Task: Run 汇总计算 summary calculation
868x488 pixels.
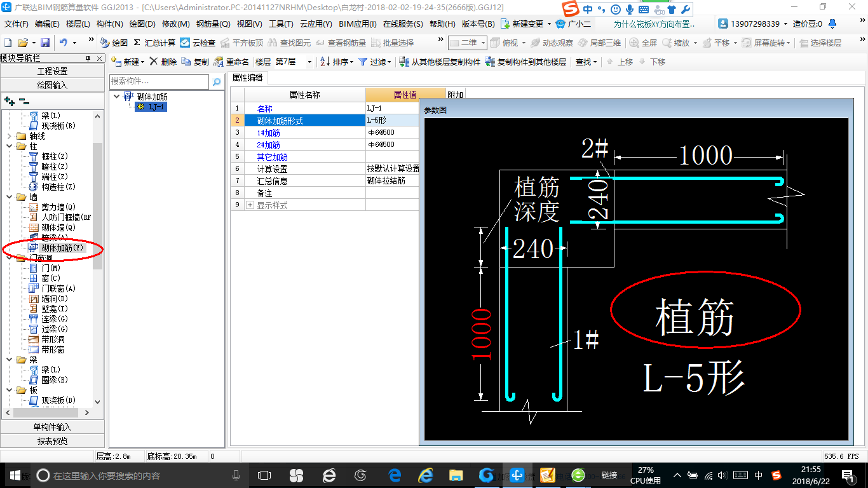Action: pyautogui.click(x=154, y=43)
